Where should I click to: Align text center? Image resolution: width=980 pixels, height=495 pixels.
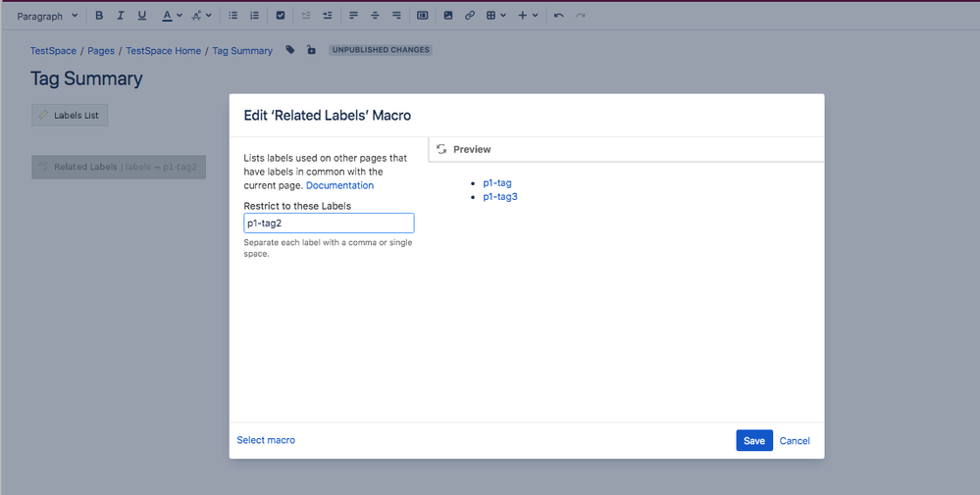[375, 15]
